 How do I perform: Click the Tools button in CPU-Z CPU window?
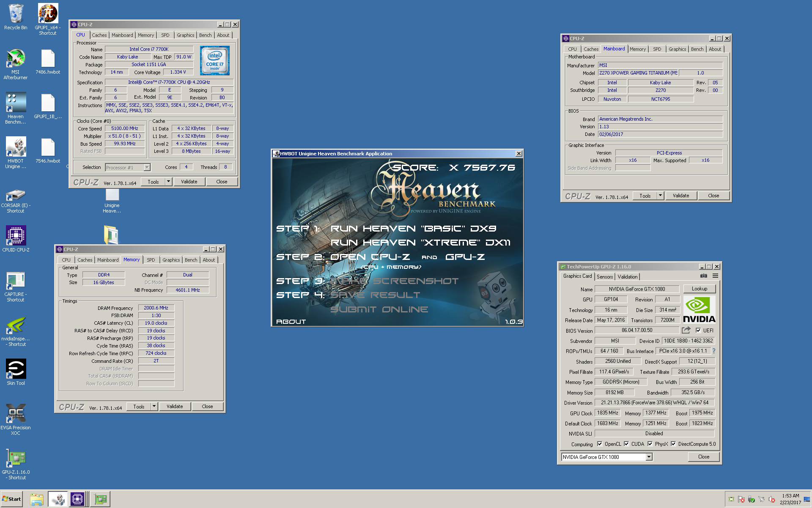coord(153,182)
